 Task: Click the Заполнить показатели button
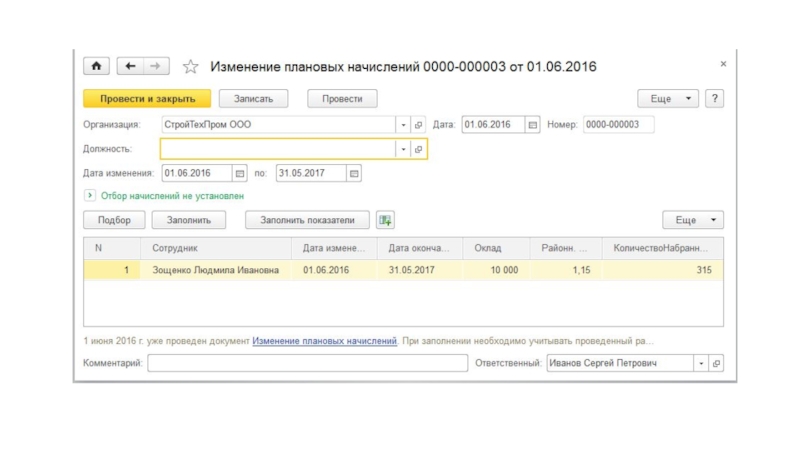[x=307, y=220]
